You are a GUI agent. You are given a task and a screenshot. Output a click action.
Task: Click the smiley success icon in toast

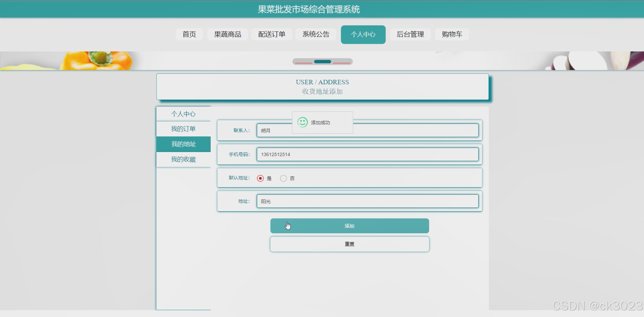point(302,122)
